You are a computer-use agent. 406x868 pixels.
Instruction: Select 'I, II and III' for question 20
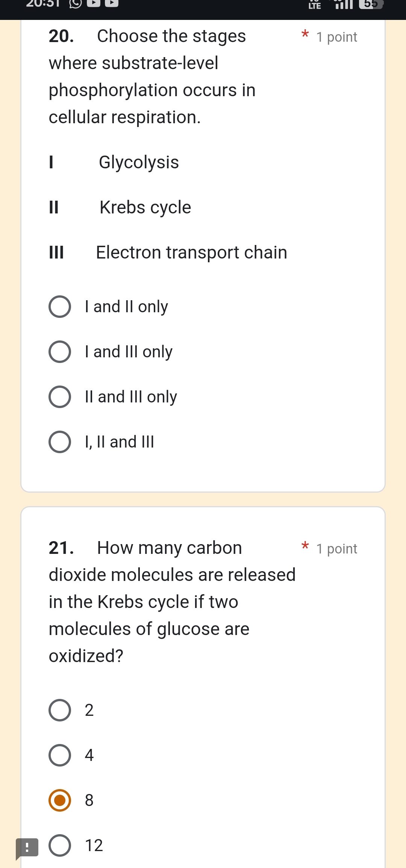(x=60, y=442)
